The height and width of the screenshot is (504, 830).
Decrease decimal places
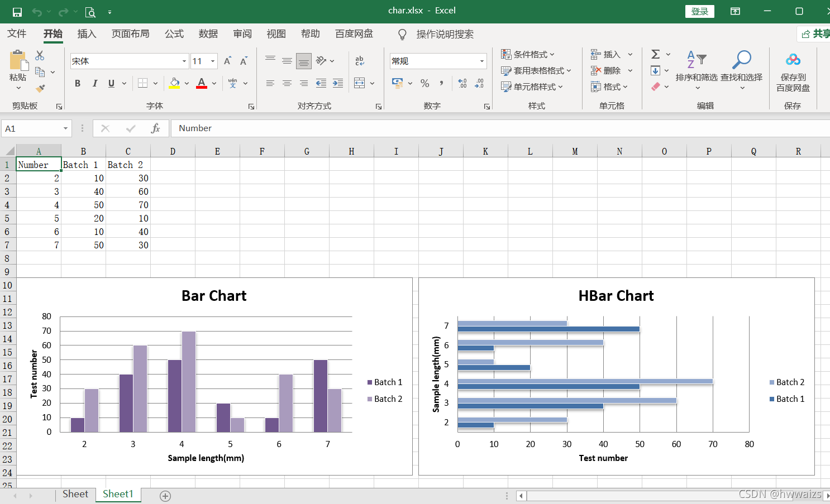click(479, 83)
